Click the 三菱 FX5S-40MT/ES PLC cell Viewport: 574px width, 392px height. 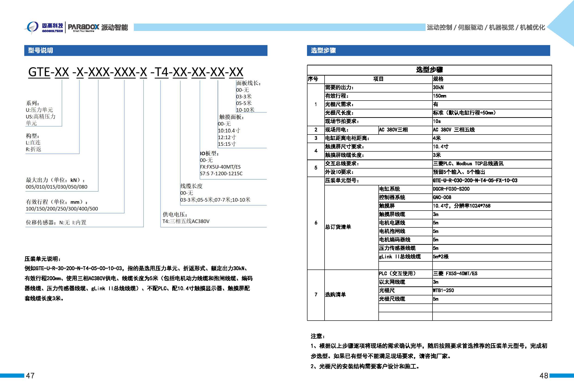455,273
